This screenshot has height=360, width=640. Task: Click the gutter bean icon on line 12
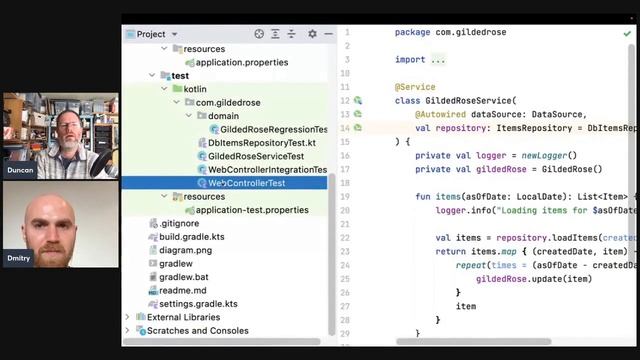coord(358,100)
